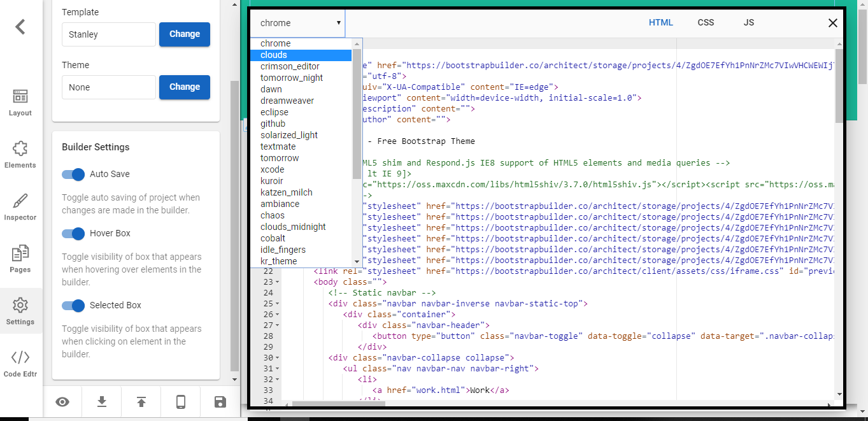
Task: Select eclipse theme option
Action: point(301,112)
